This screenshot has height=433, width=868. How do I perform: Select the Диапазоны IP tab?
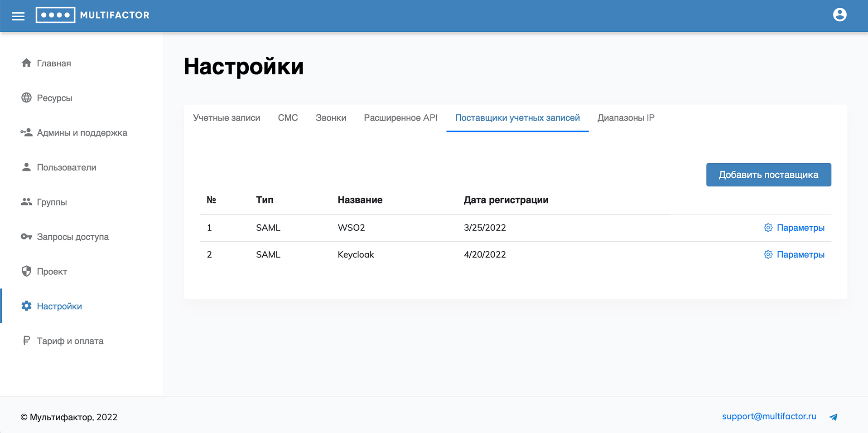coord(626,118)
